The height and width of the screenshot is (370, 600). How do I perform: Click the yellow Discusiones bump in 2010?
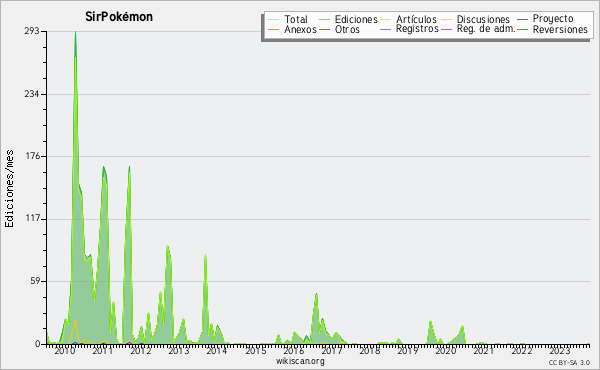click(75, 321)
